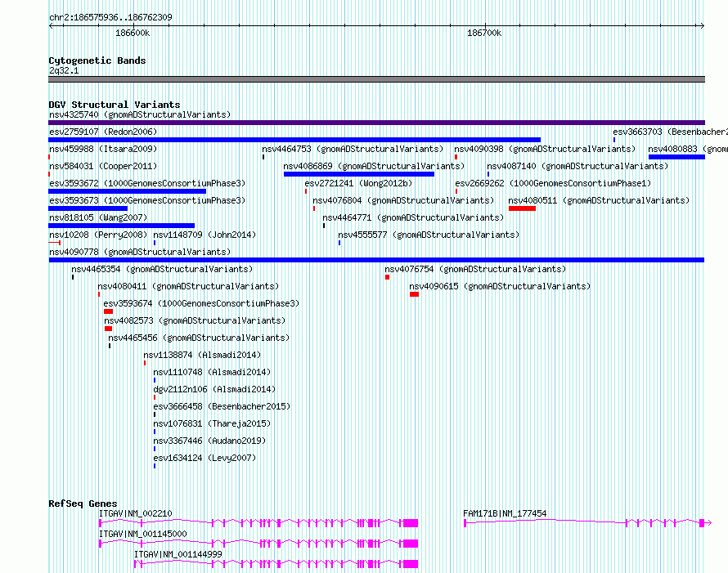Open variant esv1634124 (Levy2007)
The image size is (728, 573).
tap(204, 458)
